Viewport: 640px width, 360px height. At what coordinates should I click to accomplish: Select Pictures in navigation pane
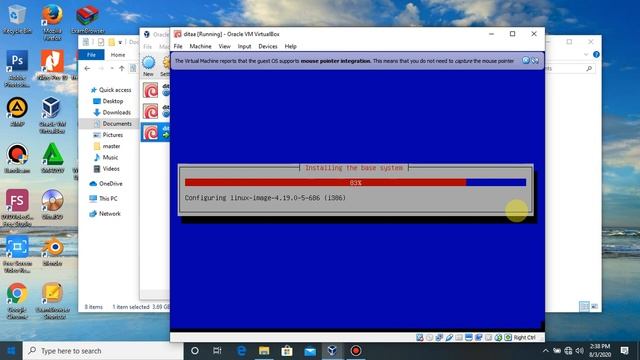click(108, 135)
